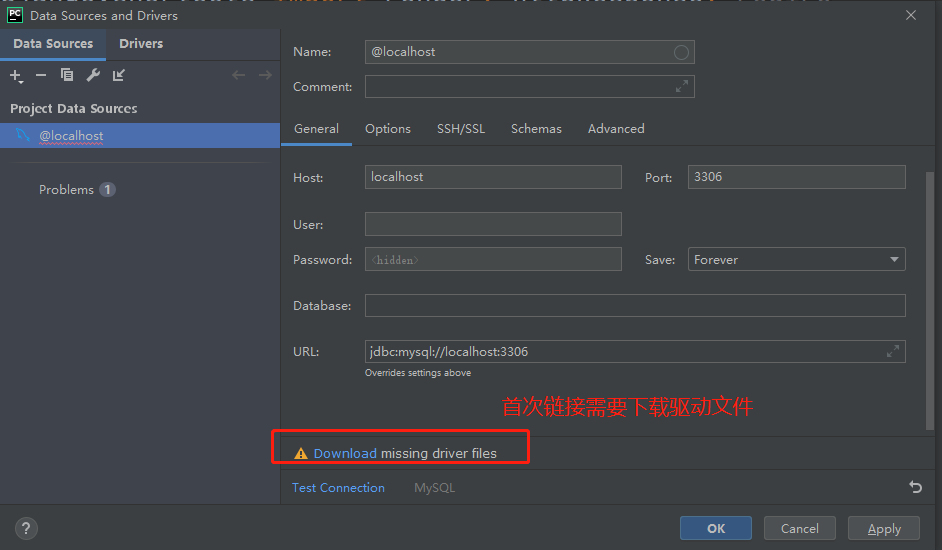Expand the URL field editor

click(893, 352)
